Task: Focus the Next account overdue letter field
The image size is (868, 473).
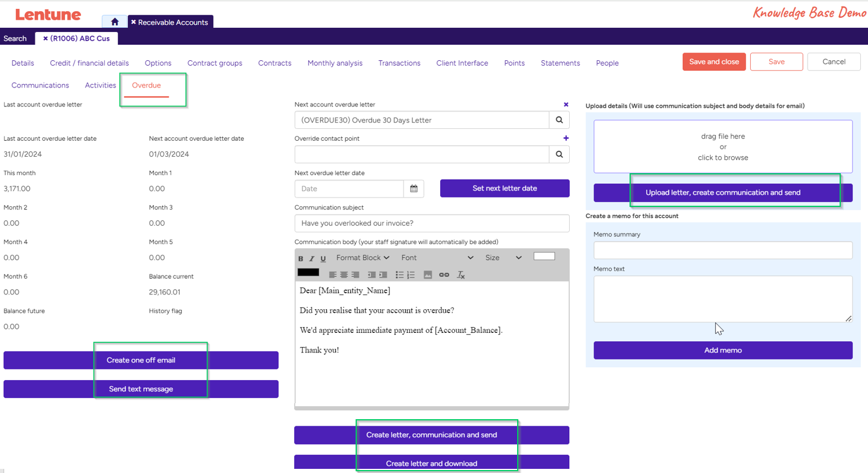Action: pos(422,120)
